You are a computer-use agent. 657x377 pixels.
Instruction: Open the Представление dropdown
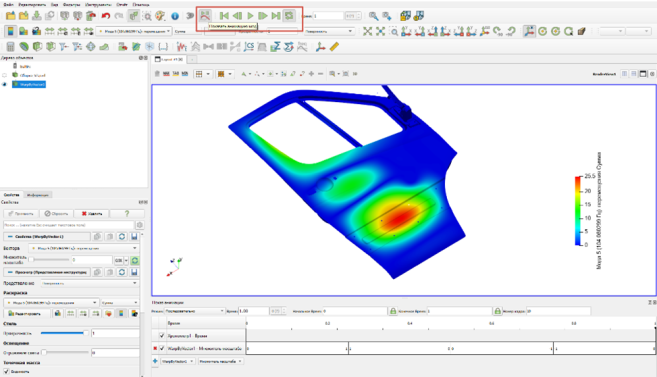tap(90, 283)
